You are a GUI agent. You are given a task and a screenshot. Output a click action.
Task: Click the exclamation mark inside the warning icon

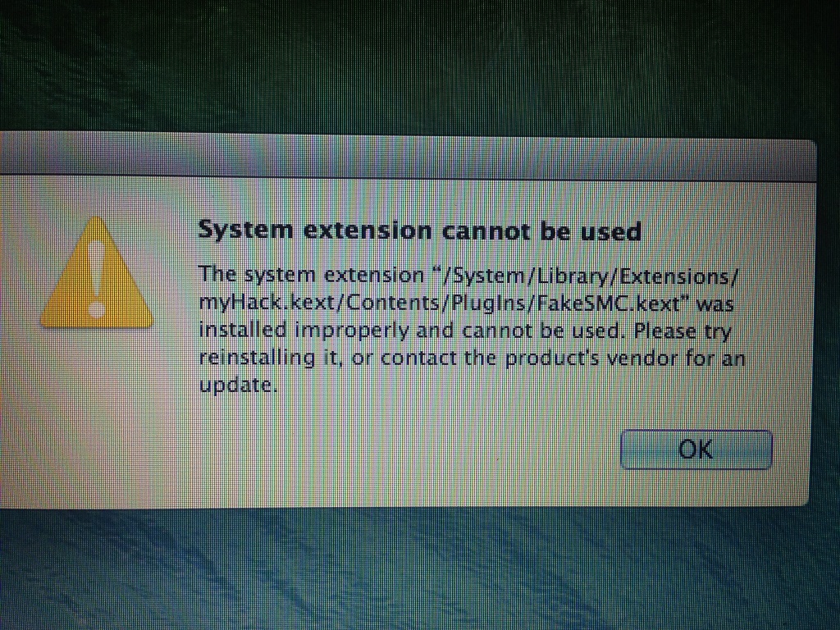[x=98, y=278]
